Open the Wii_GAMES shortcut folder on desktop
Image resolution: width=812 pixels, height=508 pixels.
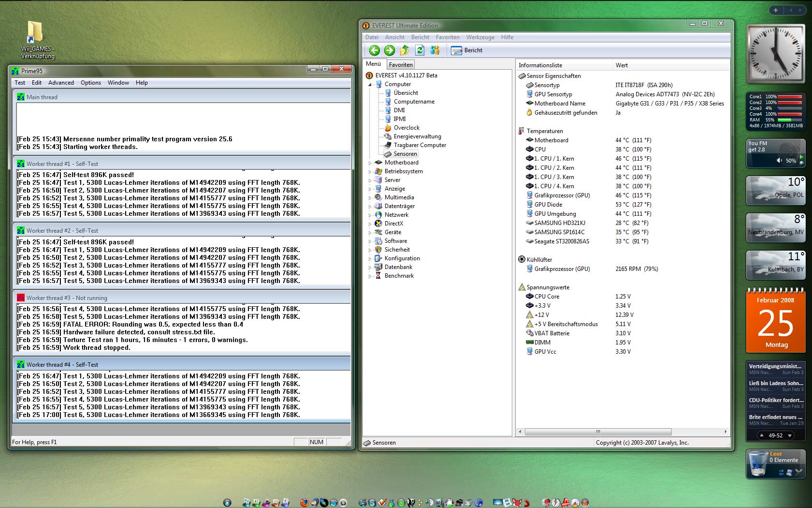pyautogui.click(x=36, y=33)
